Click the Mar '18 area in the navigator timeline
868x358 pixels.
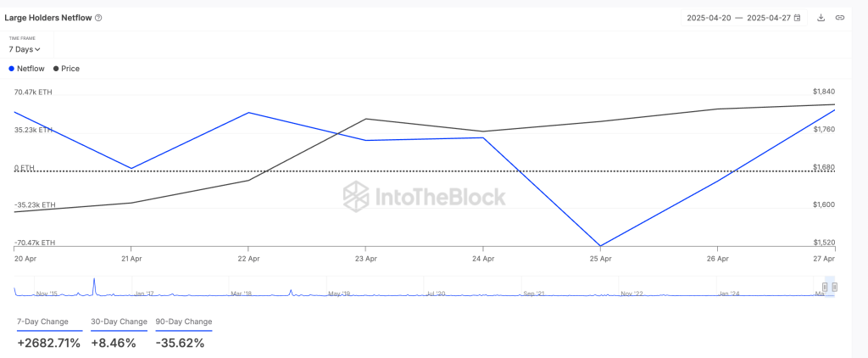(242, 293)
